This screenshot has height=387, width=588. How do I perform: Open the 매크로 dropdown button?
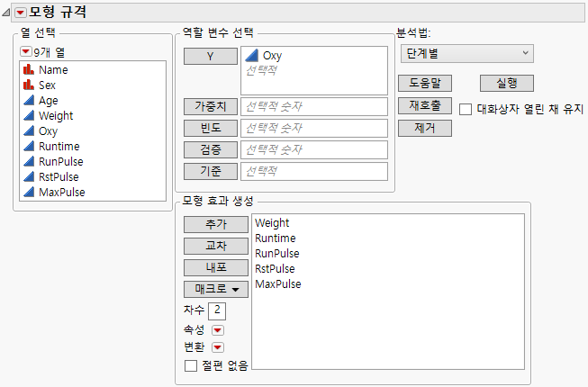coord(216,289)
